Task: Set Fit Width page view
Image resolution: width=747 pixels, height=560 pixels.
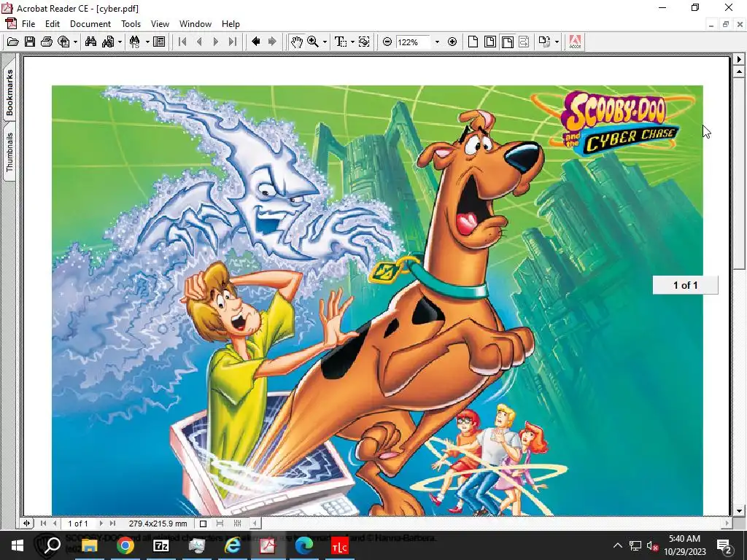Action: pyautogui.click(x=508, y=42)
